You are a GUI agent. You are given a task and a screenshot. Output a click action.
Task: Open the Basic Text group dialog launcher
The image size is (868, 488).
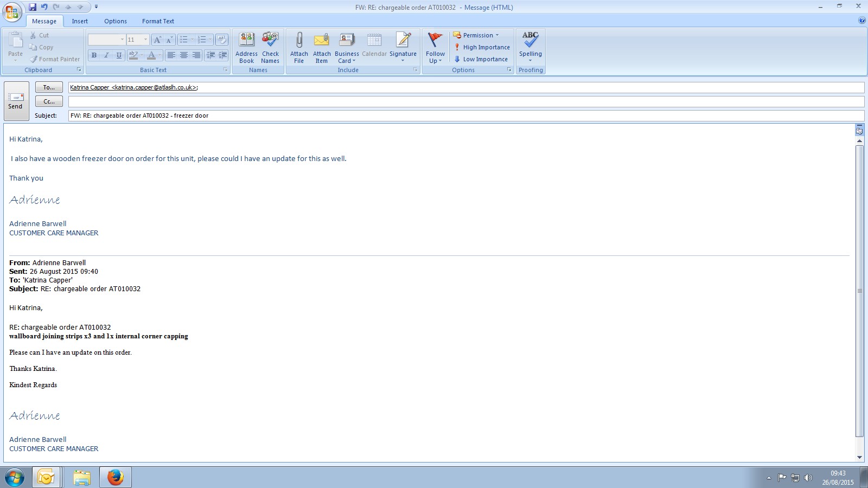coord(226,70)
